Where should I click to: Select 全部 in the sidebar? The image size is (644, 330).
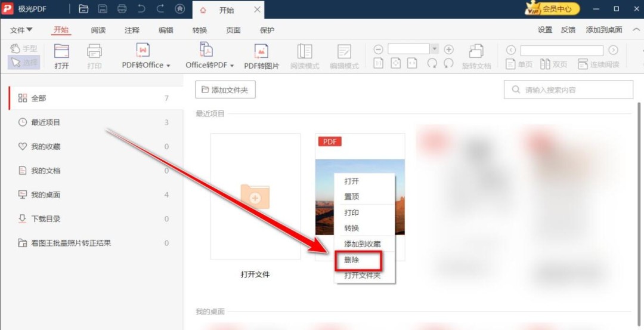coord(95,98)
